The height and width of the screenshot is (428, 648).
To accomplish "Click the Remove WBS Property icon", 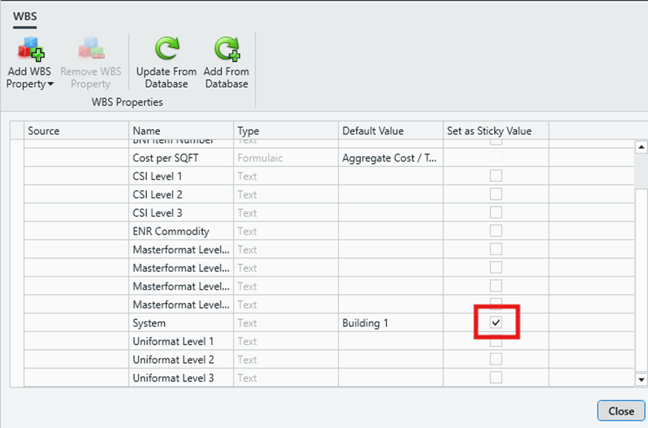I will click(92, 51).
